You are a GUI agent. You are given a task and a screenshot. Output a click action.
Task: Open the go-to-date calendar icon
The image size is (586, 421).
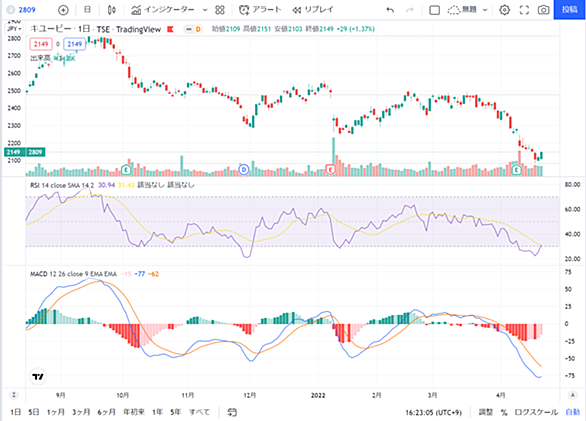click(232, 412)
